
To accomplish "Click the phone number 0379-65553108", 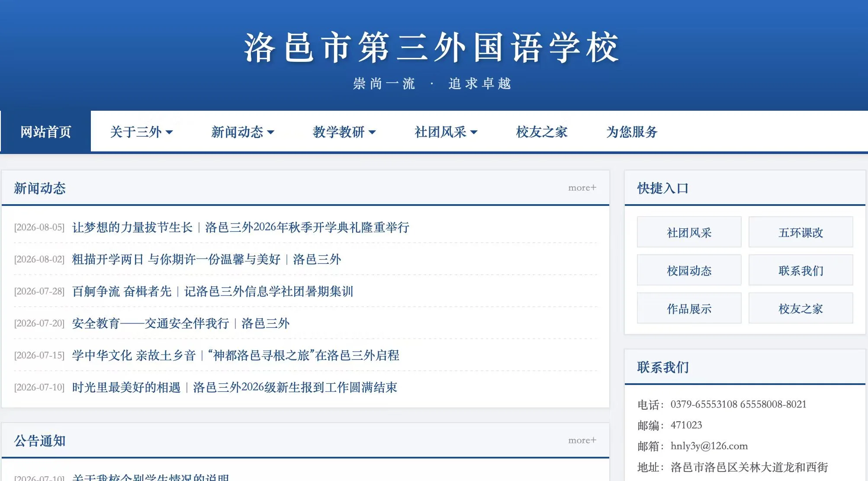I will [x=704, y=404].
